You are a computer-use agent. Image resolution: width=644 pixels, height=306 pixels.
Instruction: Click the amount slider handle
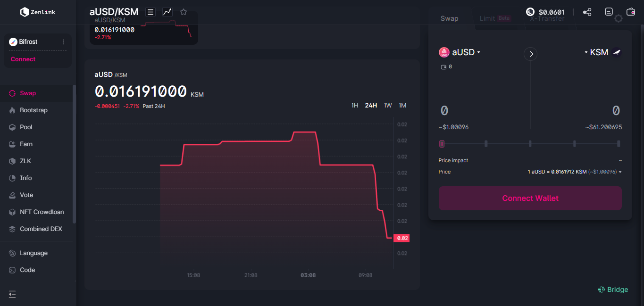[x=442, y=143]
